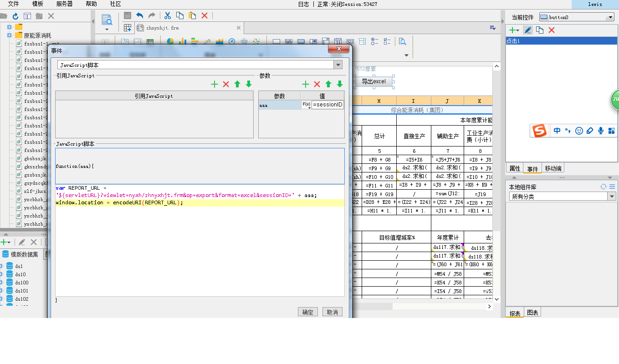Switch to the 移动端 tab
Screen dimensions: 619x364
[x=553, y=168]
